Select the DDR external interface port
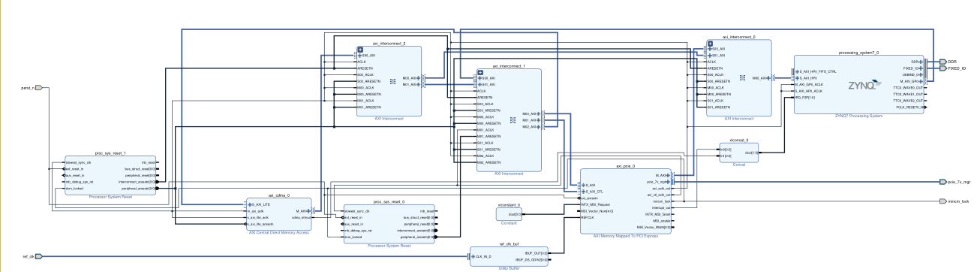The width and height of the screenshot is (980, 272). point(943,62)
